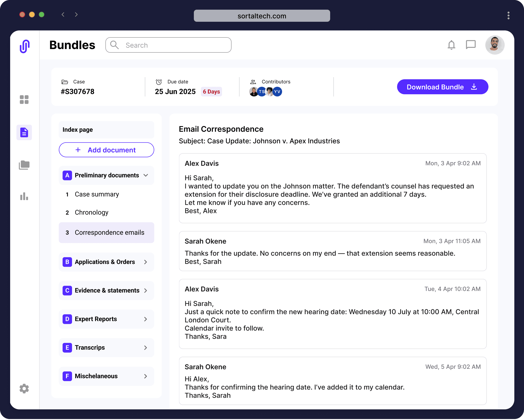Open the Chronology document
Viewport: 524px width, 420px height.
91,212
